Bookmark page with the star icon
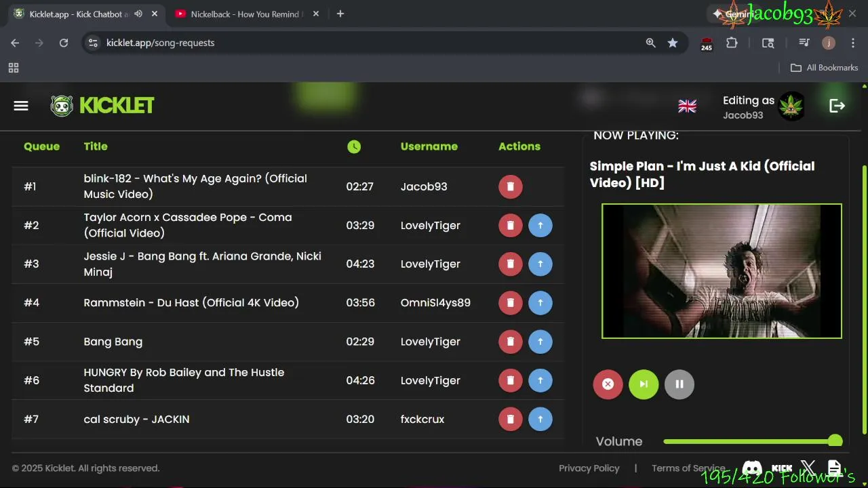The height and width of the screenshot is (488, 868). (x=673, y=43)
